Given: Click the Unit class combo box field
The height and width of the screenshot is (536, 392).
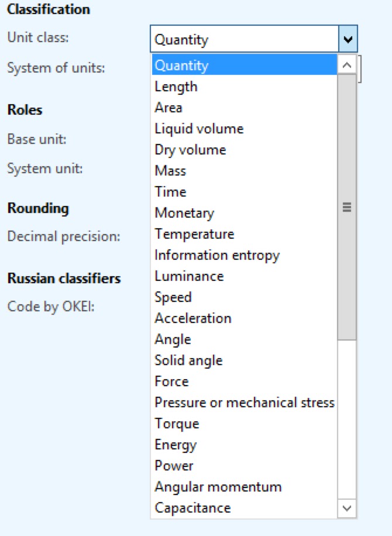Looking at the screenshot, I should click(244, 40).
